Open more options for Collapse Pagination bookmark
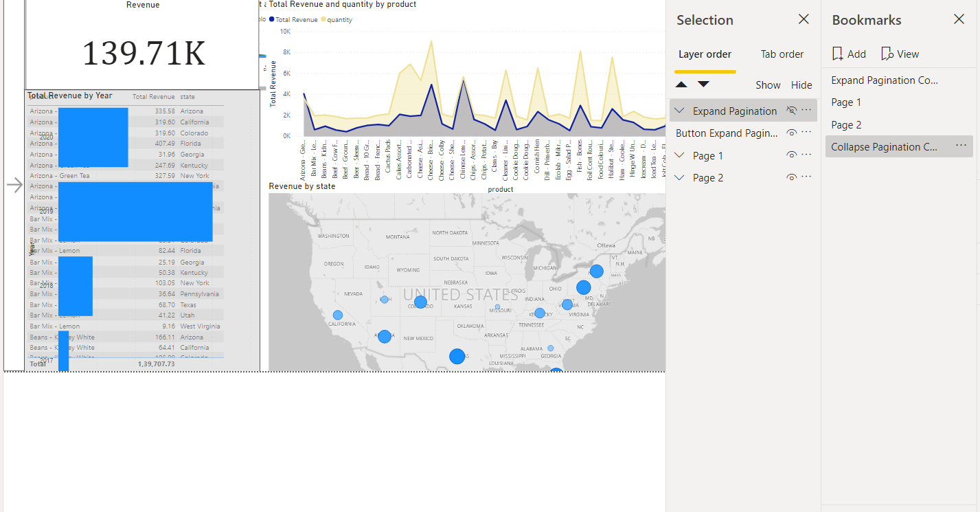The image size is (980, 512). tap(961, 146)
